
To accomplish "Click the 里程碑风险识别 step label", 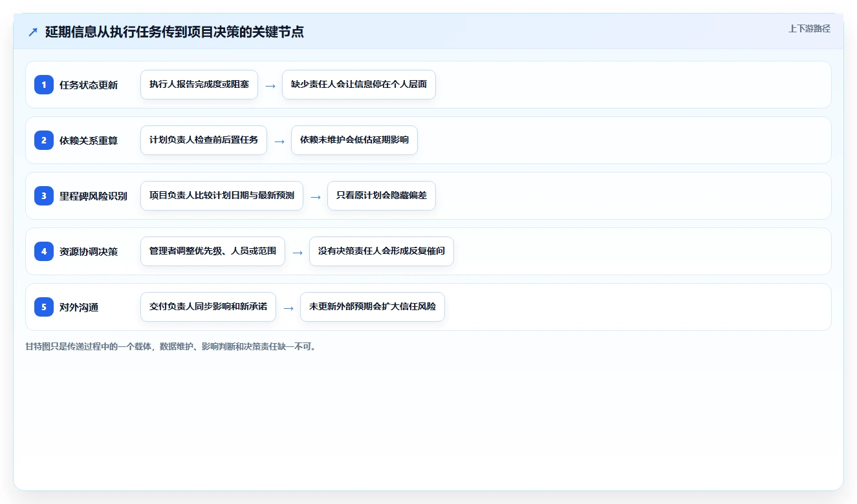I will (x=93, y=196).
